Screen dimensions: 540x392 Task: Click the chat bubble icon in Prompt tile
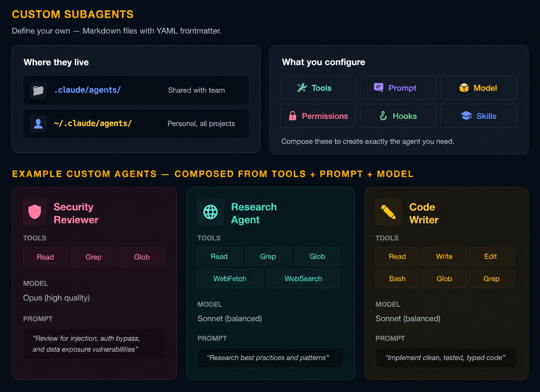(x=378, y=87)
